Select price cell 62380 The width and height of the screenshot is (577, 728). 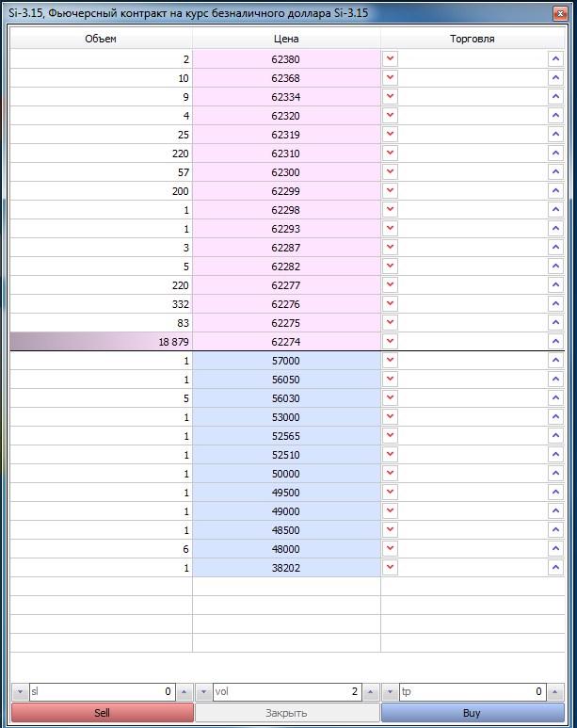[x=286, y=59]
